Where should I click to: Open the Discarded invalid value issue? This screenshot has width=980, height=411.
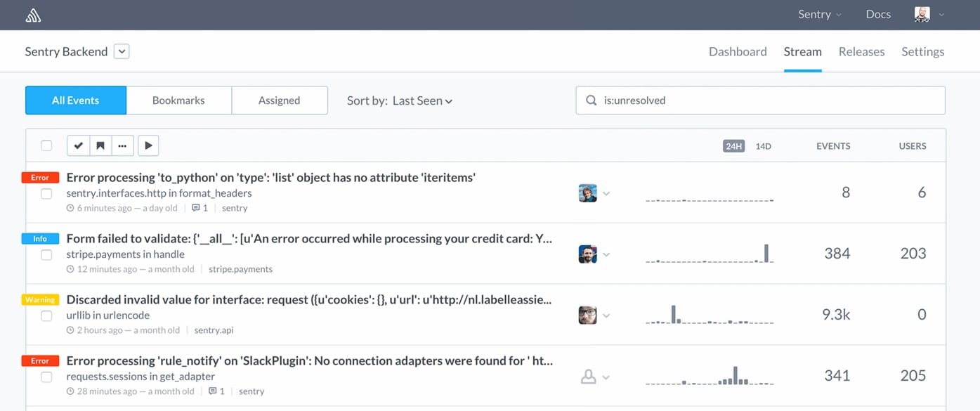click(x=309, y=299)
